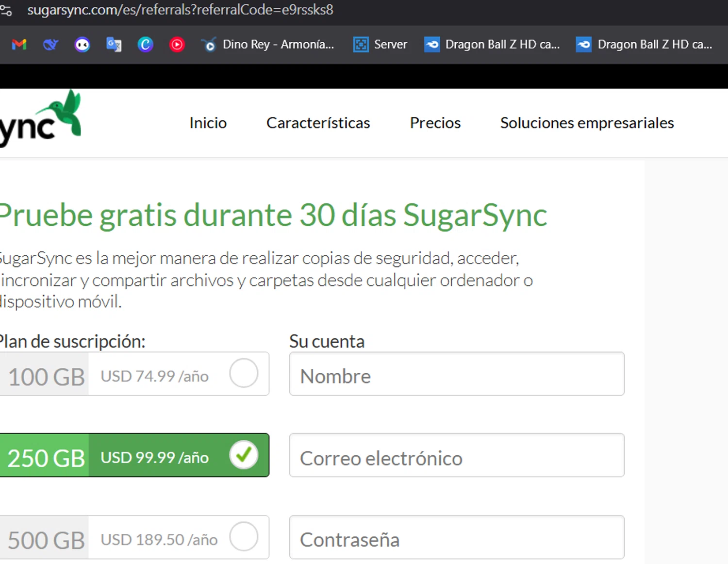This screenshot has width=728, height=564.
Task: Open the Server bookmark
Action: coord(380,45)
